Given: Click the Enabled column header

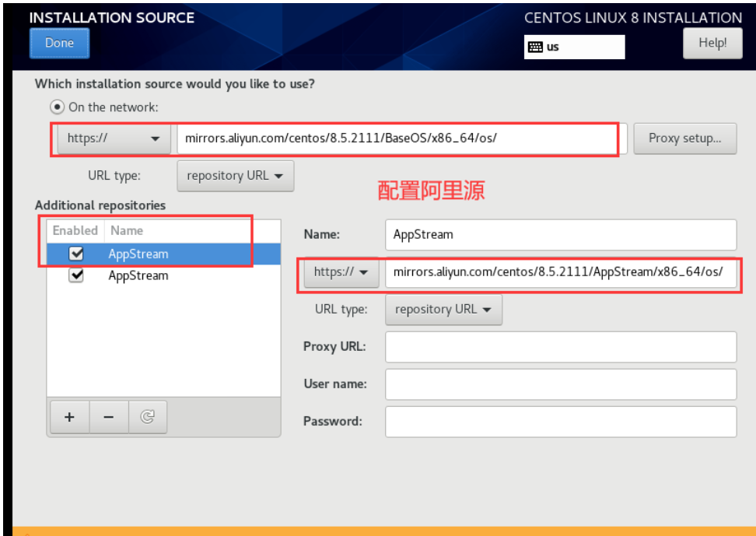Looking at the screenshot, I should [x=75, y=230].
